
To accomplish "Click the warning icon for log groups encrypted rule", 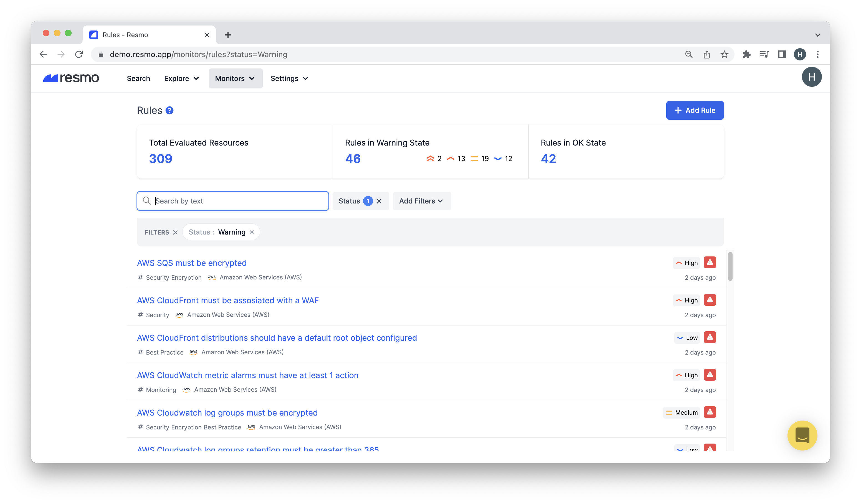I will pyautogui.click(x=710, y=412).
